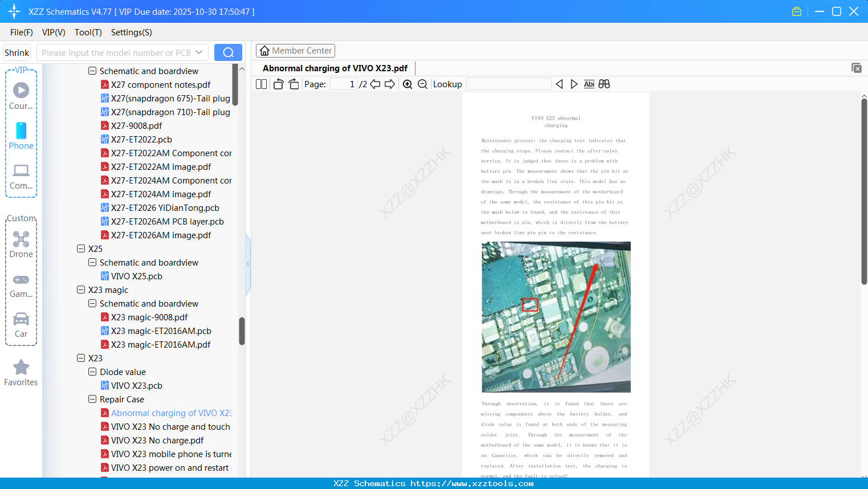Collapse the X23 magic tree node

(81, 290)
